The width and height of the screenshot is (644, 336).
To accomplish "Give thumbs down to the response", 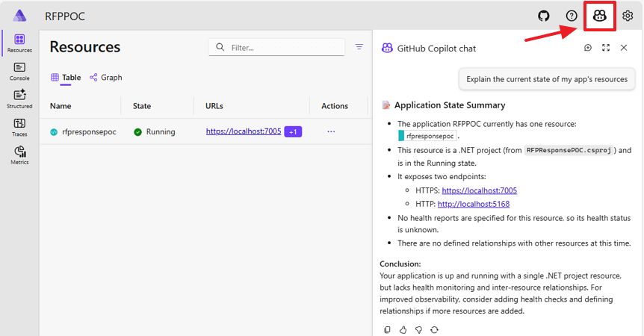I will tap(418, 329).
